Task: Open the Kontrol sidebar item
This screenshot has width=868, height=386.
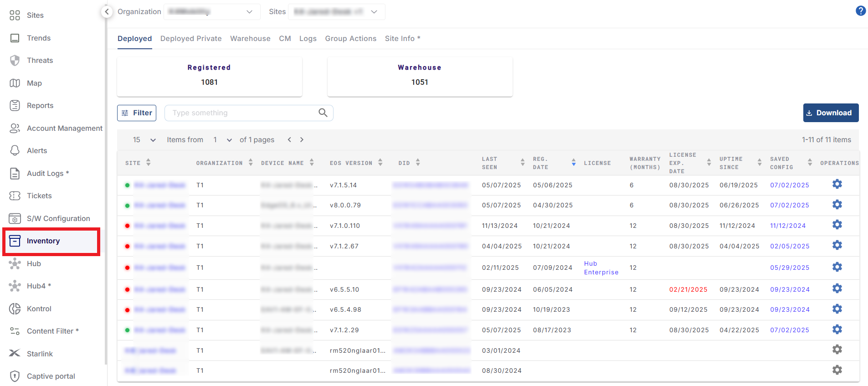Action: 39,309
